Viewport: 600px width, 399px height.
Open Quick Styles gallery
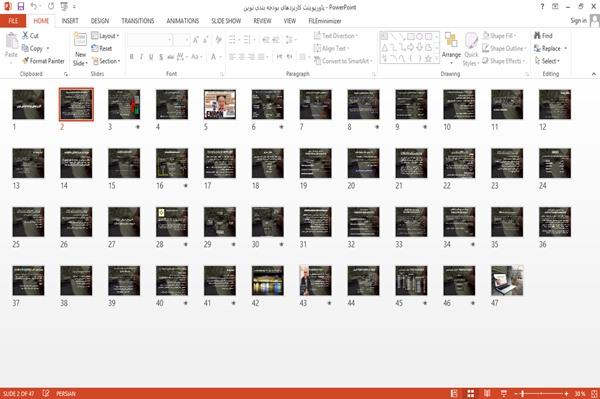pyautogui.click(x=471, y=49)
